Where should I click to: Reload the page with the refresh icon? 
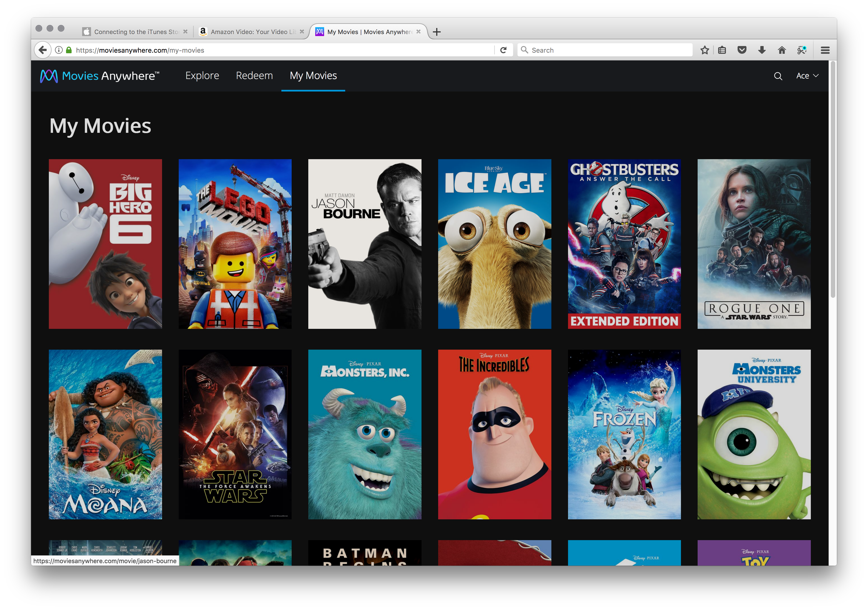(x=503, y=50)
